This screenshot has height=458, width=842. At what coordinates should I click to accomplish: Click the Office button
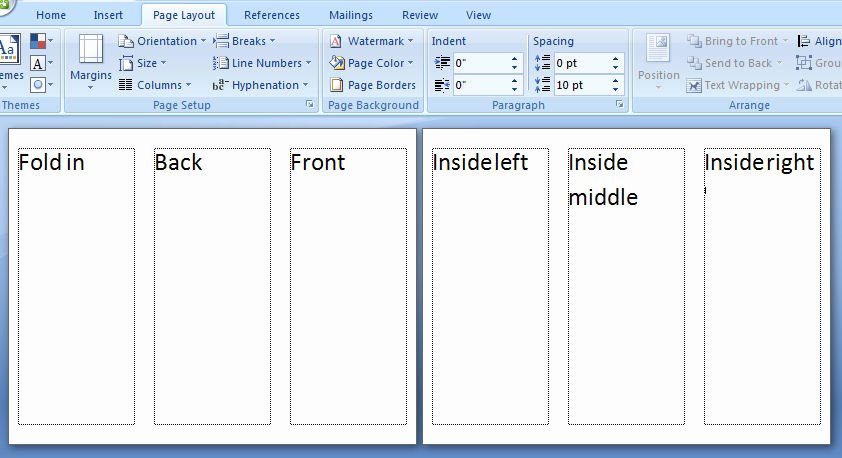pyautogui.click(x=5, y=5)
